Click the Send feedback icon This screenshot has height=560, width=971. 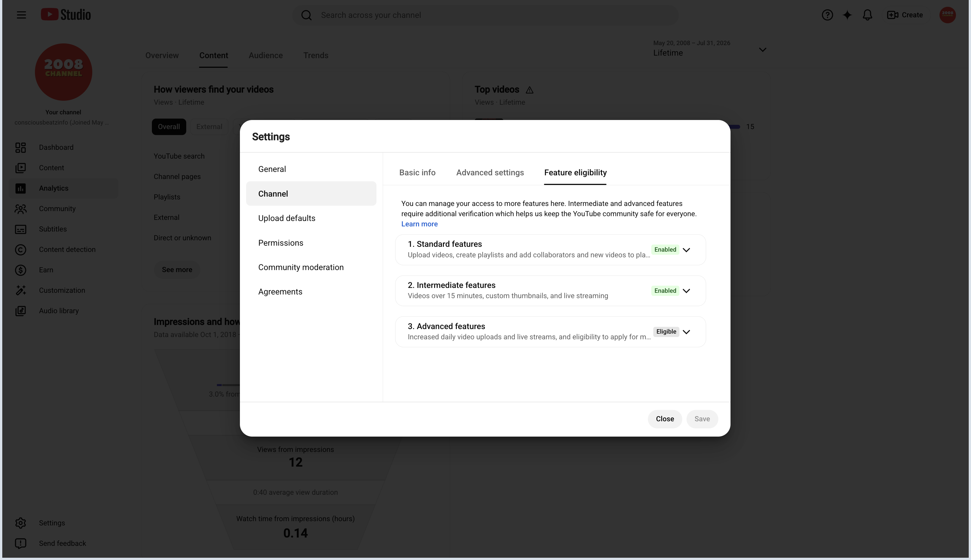[21, 543]
